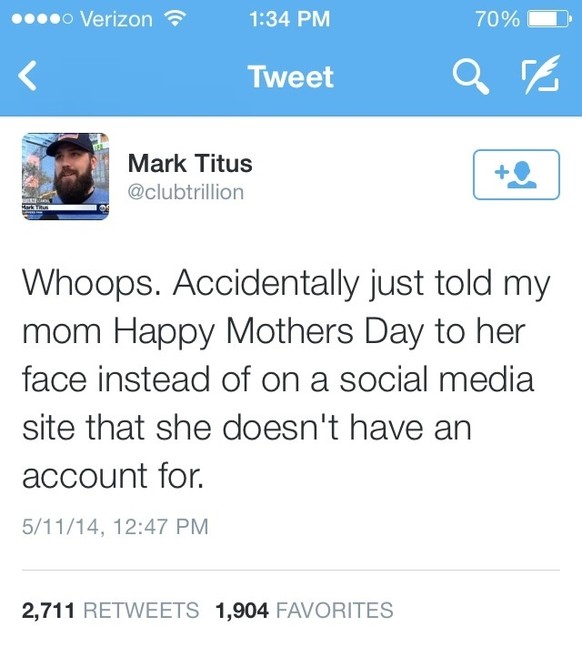The image size is (582, 647).
Task: Select the 5/11/14, 12:47 PM timestamp
Action: (x=116, y=527)
